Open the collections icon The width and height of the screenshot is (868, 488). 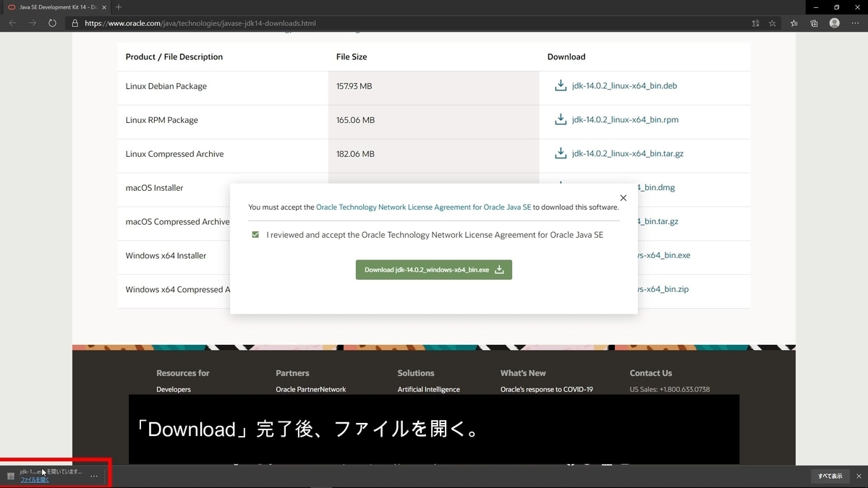814,23
